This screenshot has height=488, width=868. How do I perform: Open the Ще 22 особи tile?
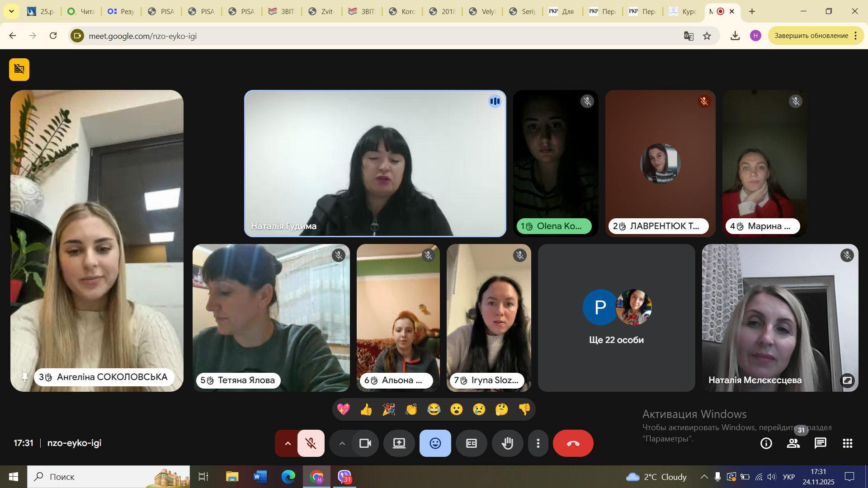(616, 318)
